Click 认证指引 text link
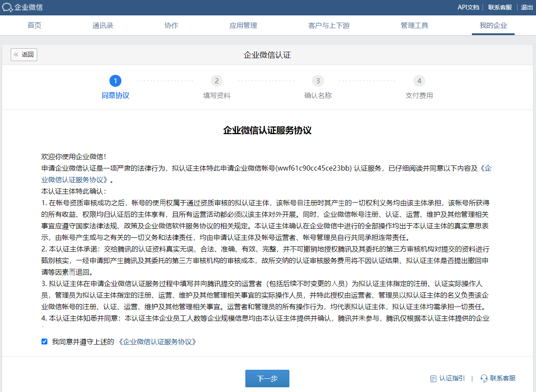Image resolution: width=536 pixels, height=392 pixels. tap(452, 378)
